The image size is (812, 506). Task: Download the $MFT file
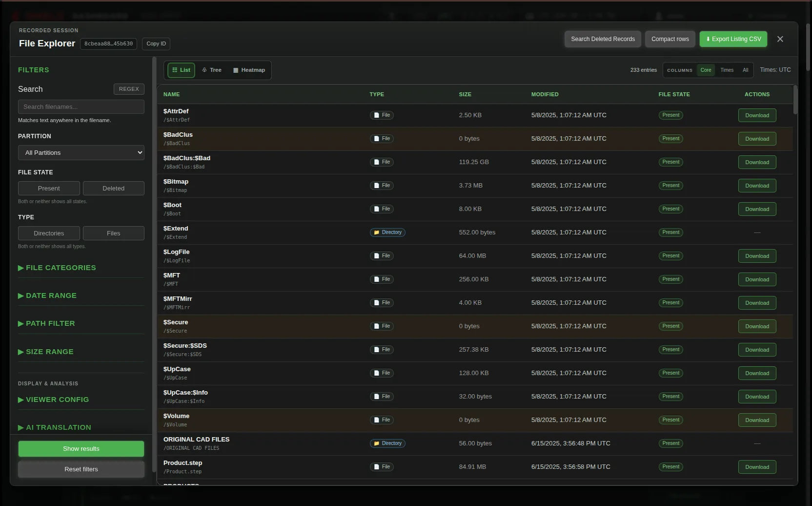tap(757, 280)
